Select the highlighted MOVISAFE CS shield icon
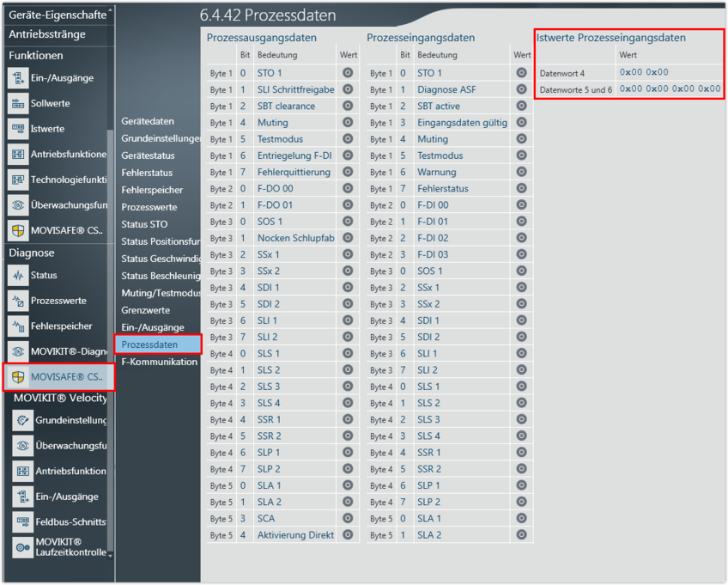Viewport: 728px width, 585px height. [18, 377]
